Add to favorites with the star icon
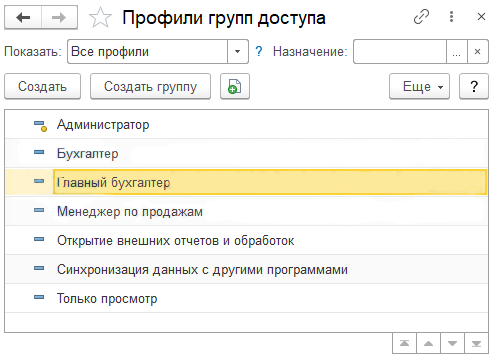Screen dimensions: 501x360 click(x=100, y=18)
